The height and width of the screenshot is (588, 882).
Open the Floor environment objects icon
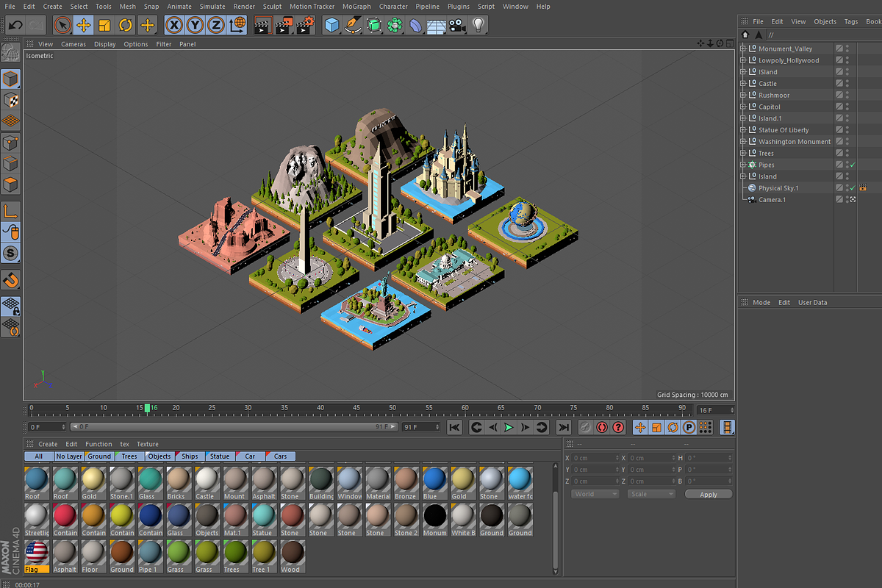click(x=437, y=26)
